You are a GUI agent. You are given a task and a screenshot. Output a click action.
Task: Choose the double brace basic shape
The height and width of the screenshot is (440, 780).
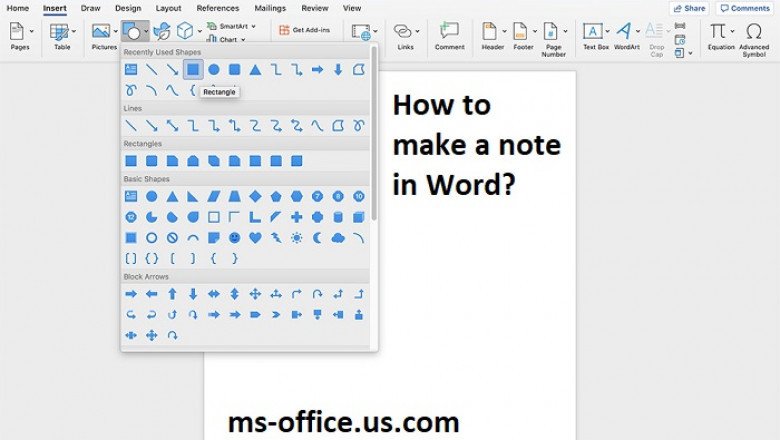tap(151, 259)
